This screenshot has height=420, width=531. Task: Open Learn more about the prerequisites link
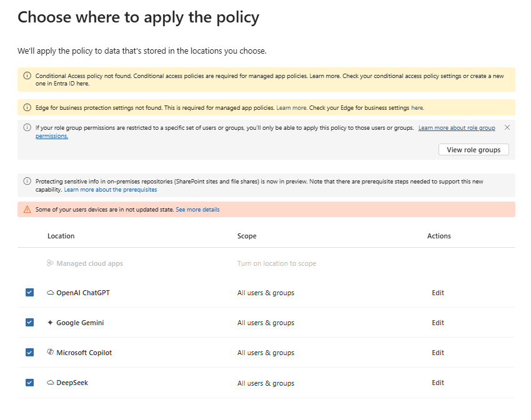point(111,190)
